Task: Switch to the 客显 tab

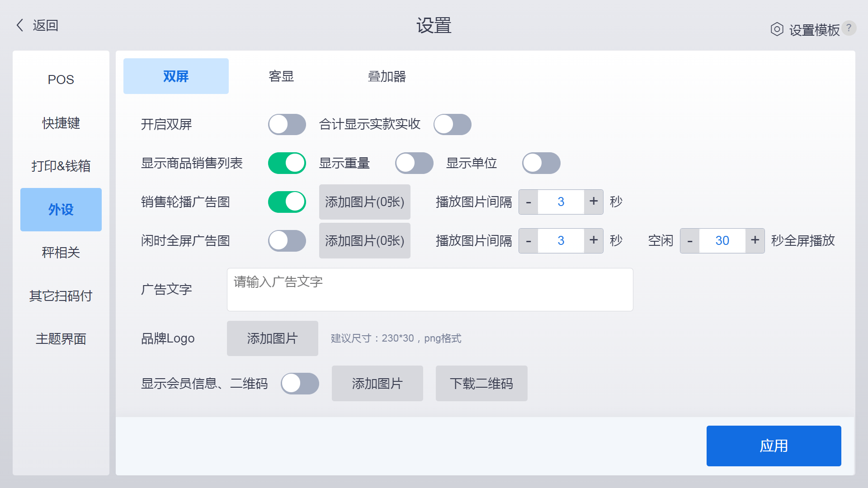Action: point(281,76)
